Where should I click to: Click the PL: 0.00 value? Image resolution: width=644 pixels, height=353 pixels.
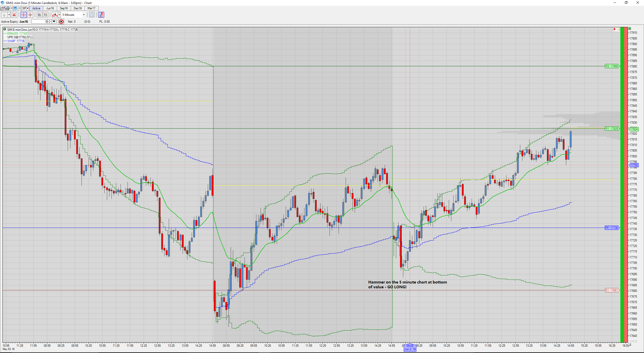point(104,22)
